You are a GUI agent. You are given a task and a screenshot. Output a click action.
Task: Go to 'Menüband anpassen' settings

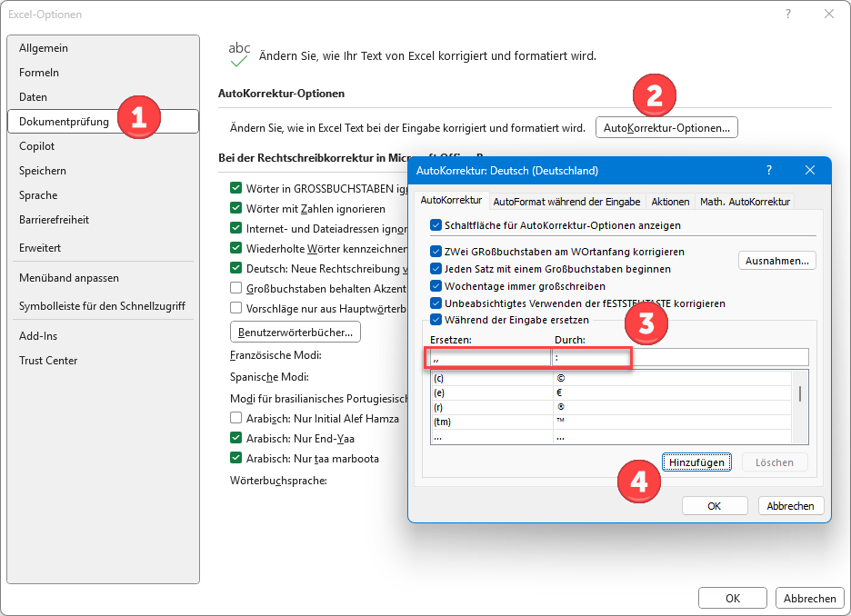69,278
